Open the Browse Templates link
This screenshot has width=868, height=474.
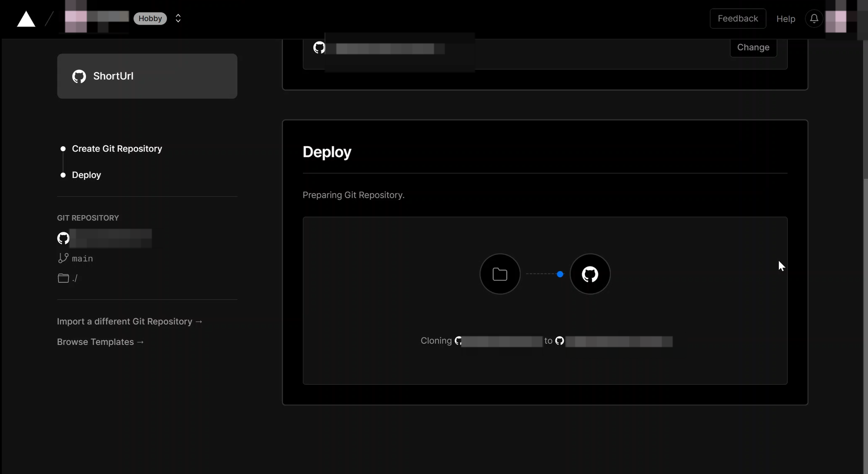coord(101,342)
